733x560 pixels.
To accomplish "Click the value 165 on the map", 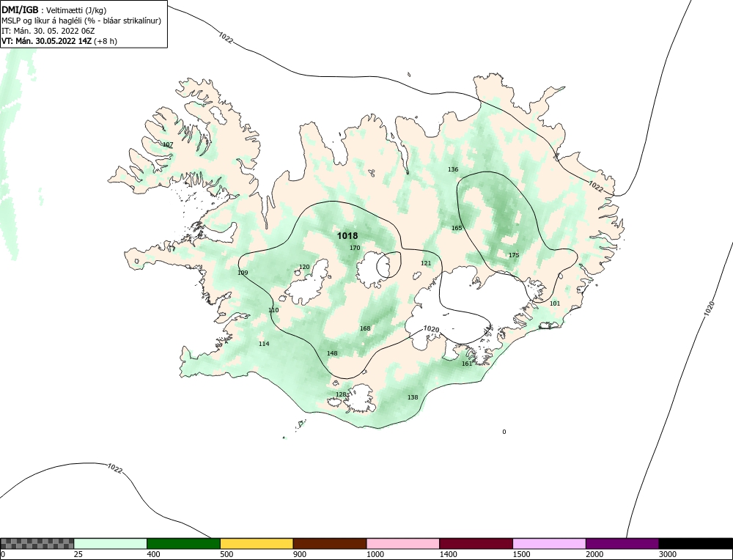I will (457, 228).
